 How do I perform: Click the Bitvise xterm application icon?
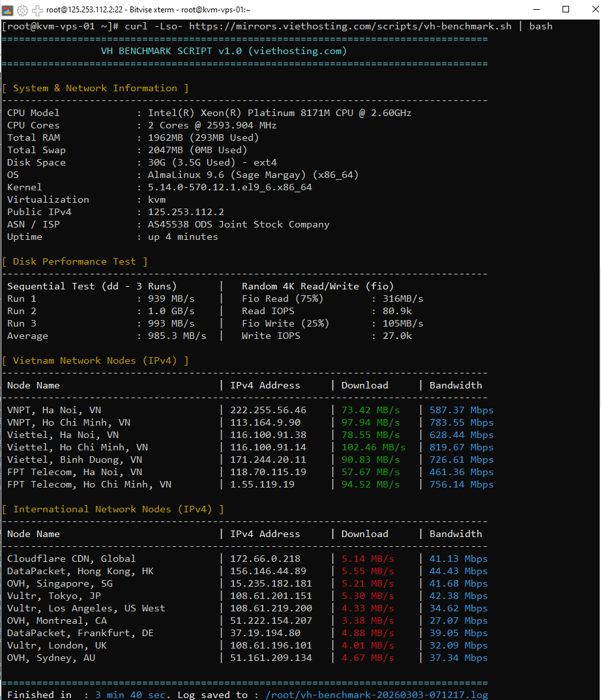point(7,9)
